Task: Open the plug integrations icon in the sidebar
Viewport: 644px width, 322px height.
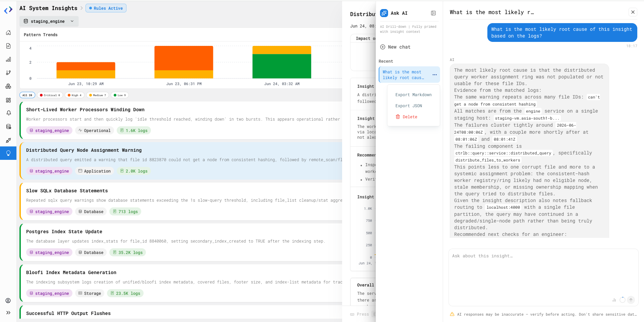Action: (x=8, y=140)
